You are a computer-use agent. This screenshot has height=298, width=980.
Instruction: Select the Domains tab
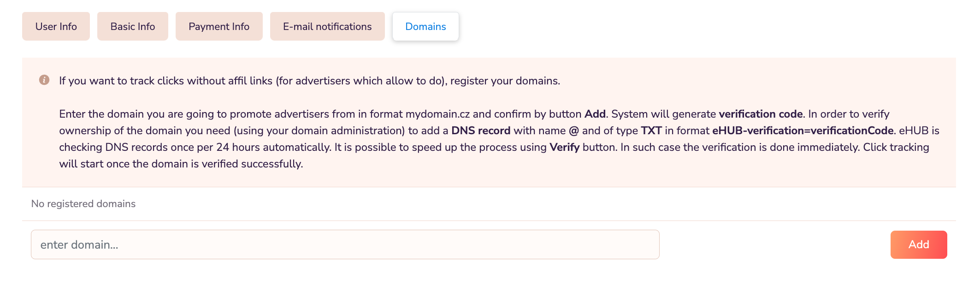coord(425,27)
